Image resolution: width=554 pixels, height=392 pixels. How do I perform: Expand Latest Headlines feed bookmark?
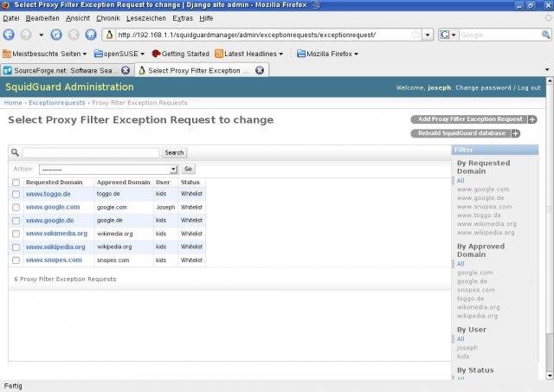[x=249, y=54]
